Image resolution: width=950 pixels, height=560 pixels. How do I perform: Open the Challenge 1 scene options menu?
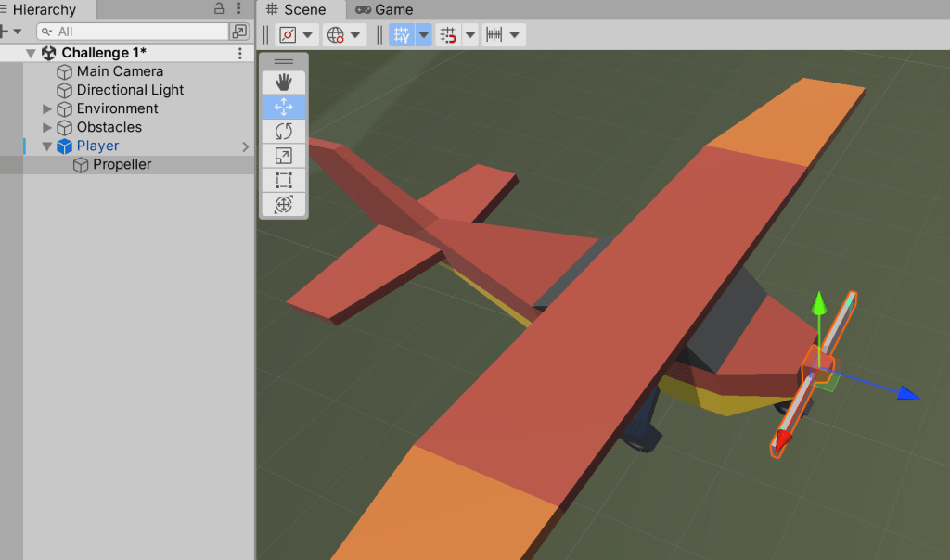(240, 53)
